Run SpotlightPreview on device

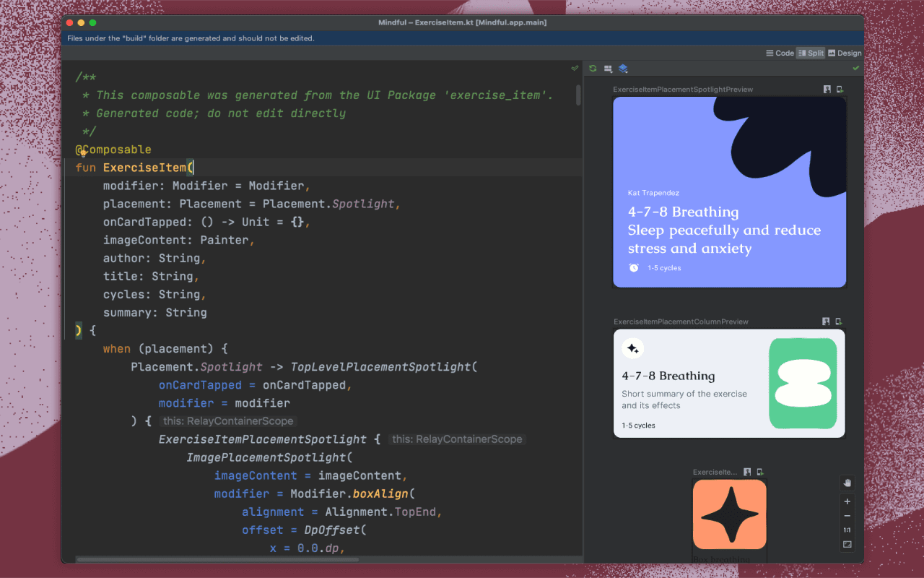point(840,90)
